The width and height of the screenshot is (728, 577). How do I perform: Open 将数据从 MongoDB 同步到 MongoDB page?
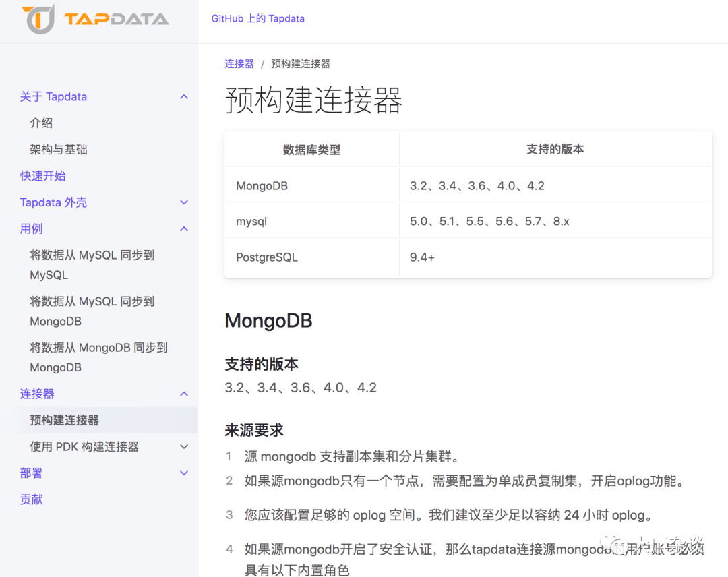[98, 357]
